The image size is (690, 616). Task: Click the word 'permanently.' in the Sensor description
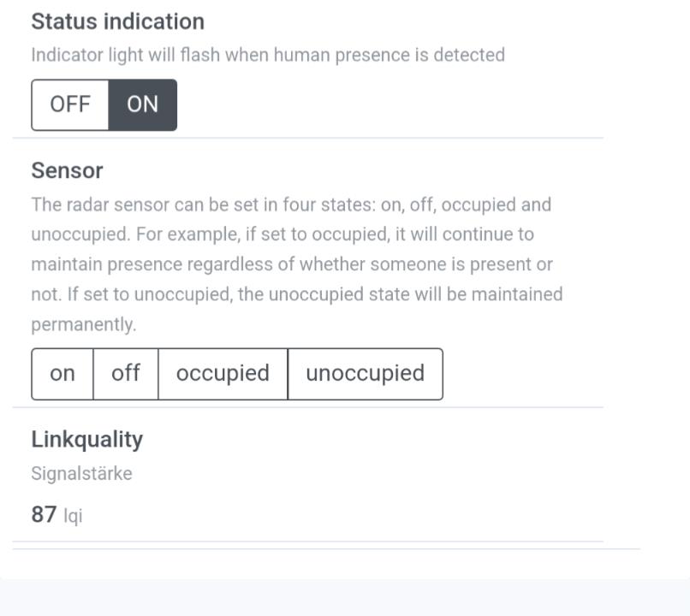83,325
